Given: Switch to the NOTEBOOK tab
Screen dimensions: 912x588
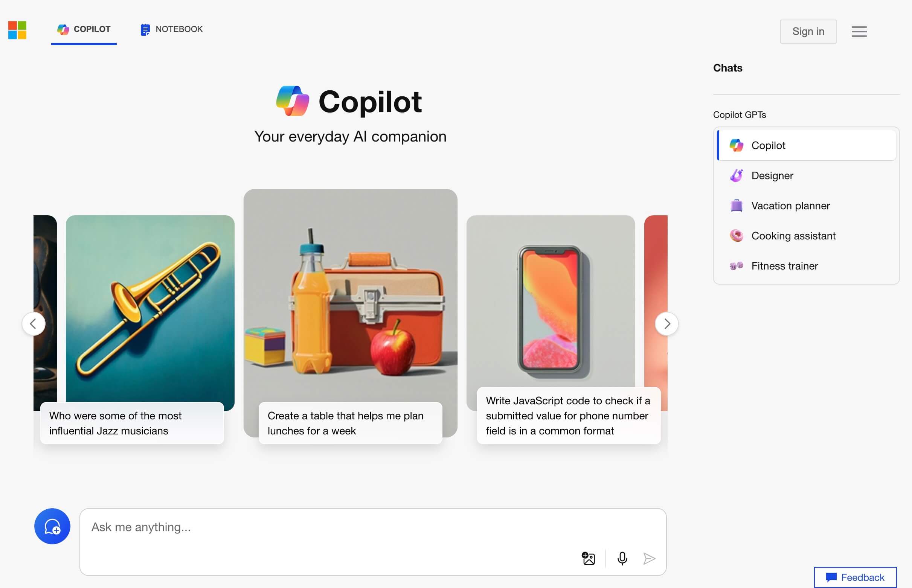Looking at the screenshot, I should [x=171, y=29].
